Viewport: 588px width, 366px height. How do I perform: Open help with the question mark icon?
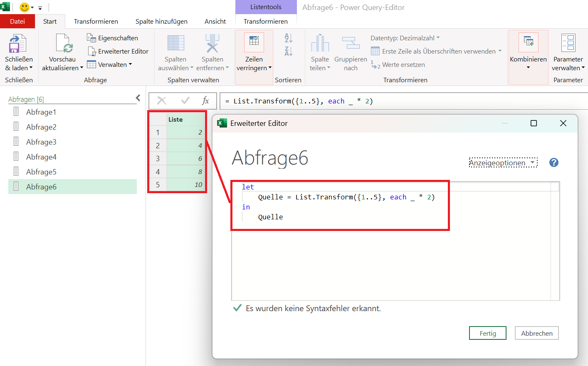pyautogui.click(x=554, y=162)
